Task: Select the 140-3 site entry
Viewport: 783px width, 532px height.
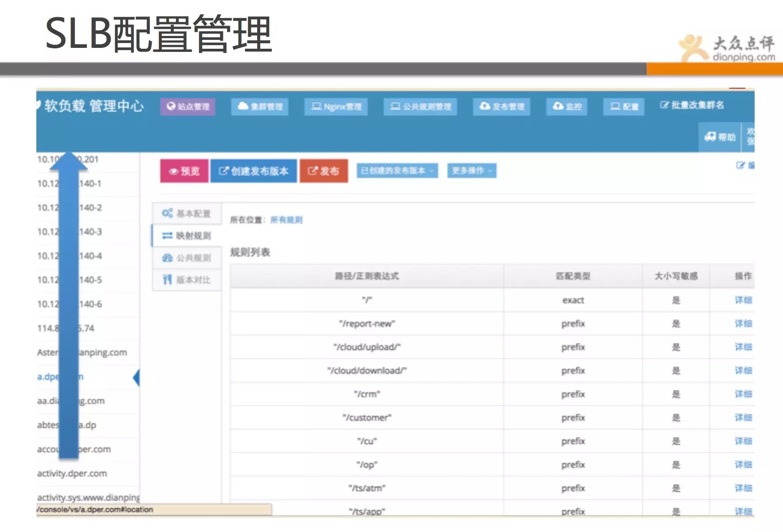Action: click(88, 232)
